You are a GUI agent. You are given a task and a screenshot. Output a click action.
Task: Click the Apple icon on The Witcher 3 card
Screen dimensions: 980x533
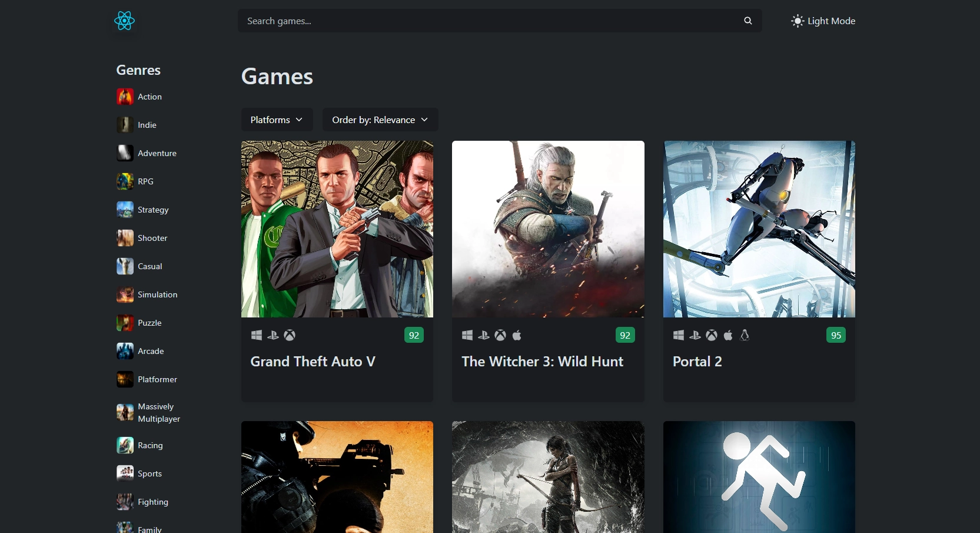pos(517,335)
